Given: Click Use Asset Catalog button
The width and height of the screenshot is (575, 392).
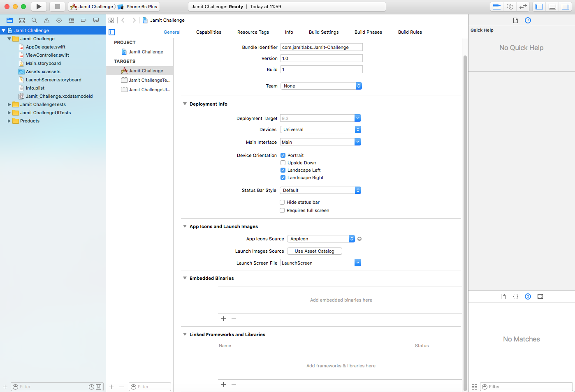Looking at the screenshot, I should tap(315, 251).
